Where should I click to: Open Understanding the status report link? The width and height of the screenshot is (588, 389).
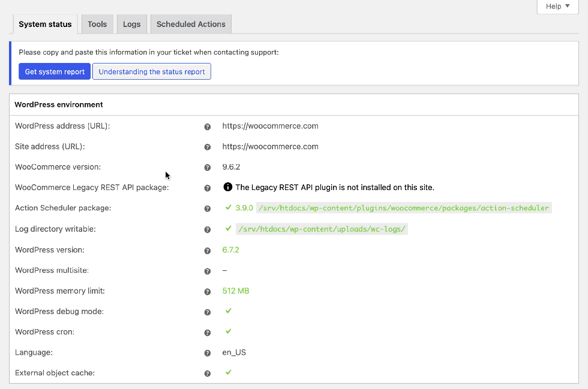coord(151,71)
